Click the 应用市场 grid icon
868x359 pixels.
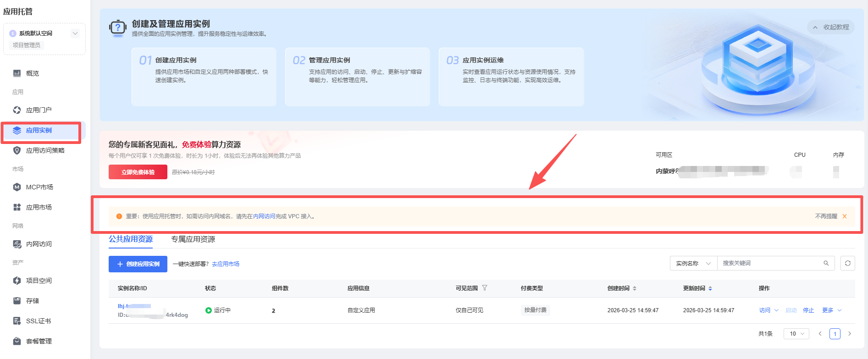pos(17,207)
